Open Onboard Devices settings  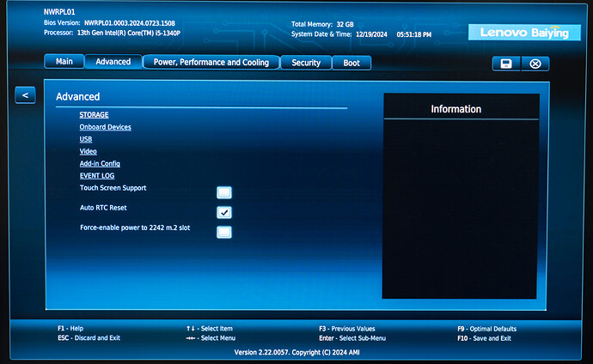tap(105, 127)
